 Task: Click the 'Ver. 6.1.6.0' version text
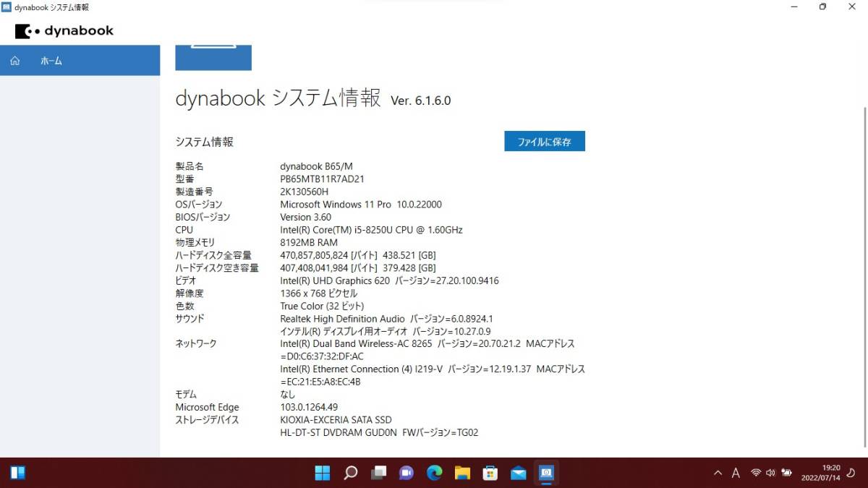[421, 100]
